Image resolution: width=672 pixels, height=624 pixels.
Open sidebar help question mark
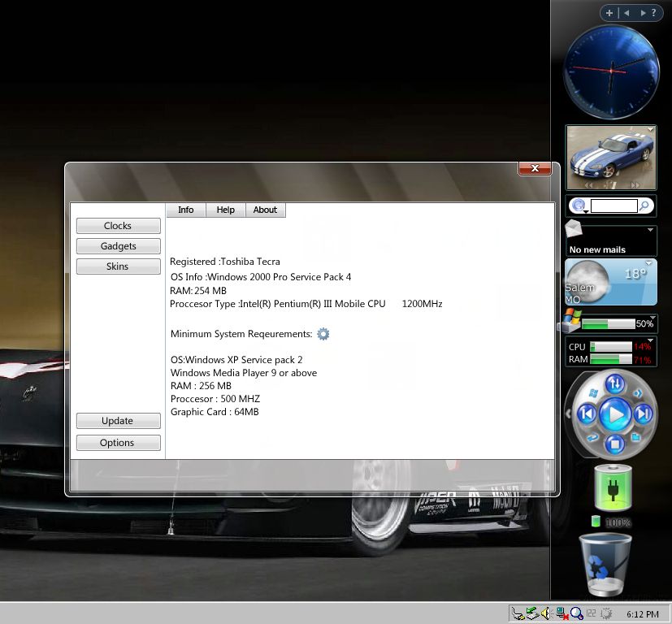pyautogui.click(x=653, y=13)
